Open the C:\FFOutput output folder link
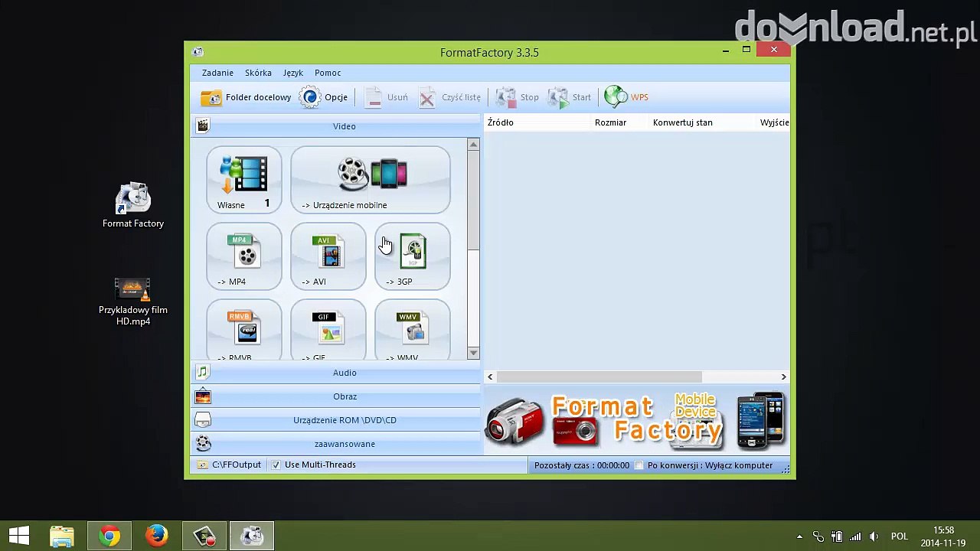The width and height of the screenshot is (980, 551). coord(230,465)
